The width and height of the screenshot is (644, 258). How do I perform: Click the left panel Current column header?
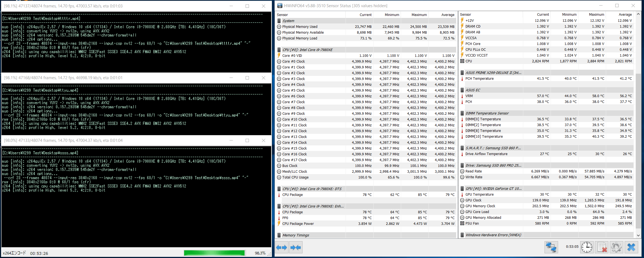tap(359, 15)
